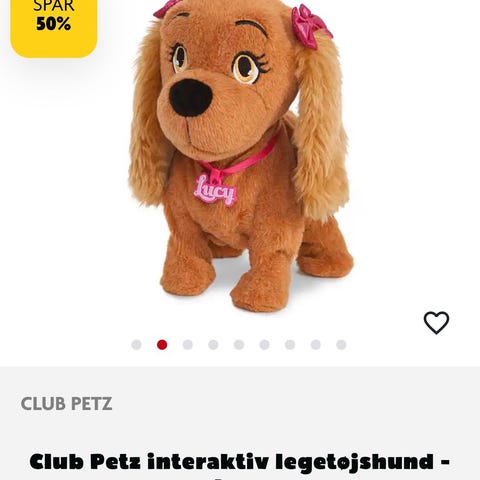Go to first carousel image dot
Viewport: 480px width, 480px height.
point(136,345)
